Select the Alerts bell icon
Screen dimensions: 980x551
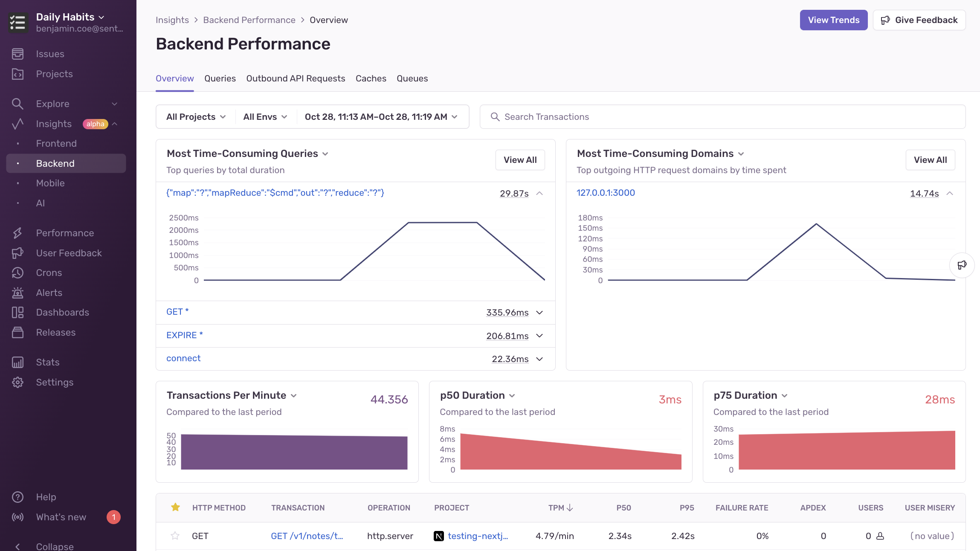pos(17,293)
